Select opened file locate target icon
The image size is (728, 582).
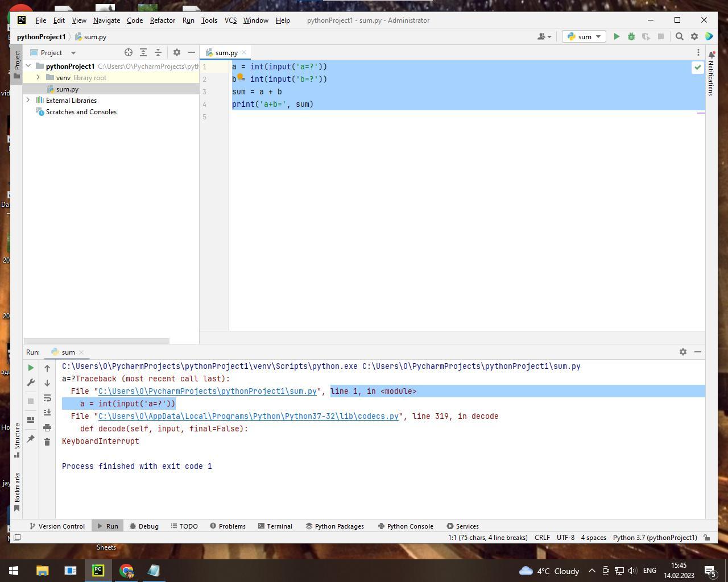pos(129,52)
